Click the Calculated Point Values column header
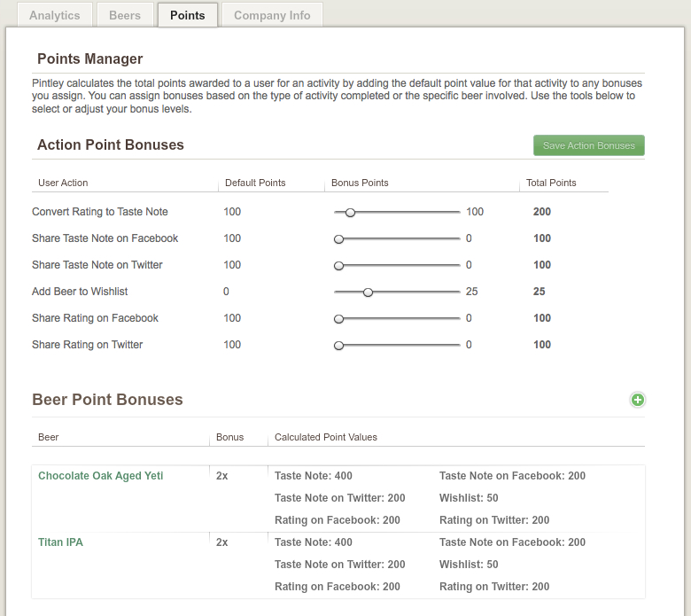Viewport: 691px width, 616px height. (x=326, y=437)
